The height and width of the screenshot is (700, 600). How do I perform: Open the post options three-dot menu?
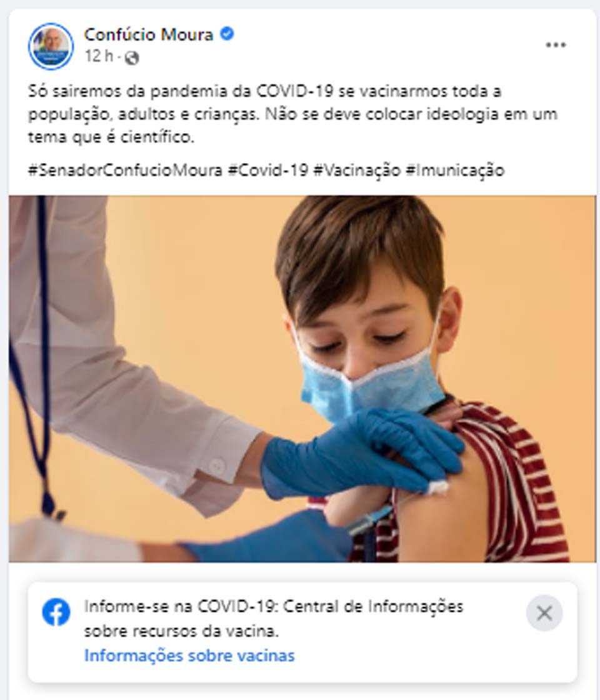tap(556, 44)
